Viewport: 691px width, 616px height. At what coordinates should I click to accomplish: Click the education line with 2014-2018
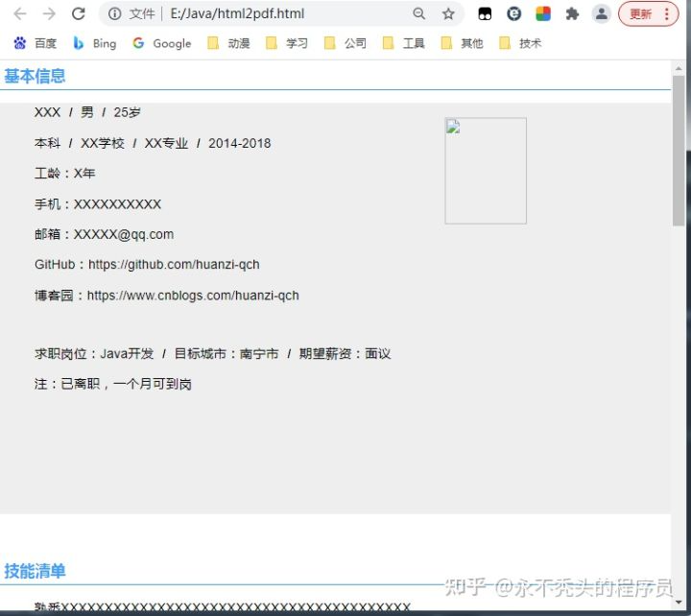tap(153, 143)
